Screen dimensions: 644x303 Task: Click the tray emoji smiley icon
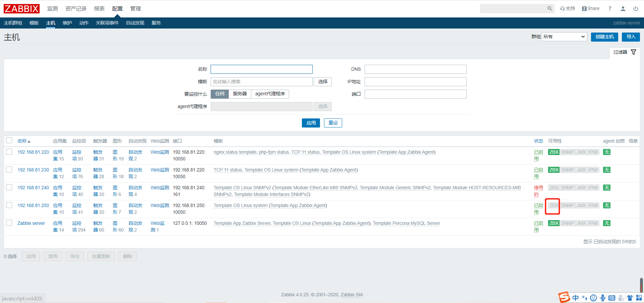[593, 298]
